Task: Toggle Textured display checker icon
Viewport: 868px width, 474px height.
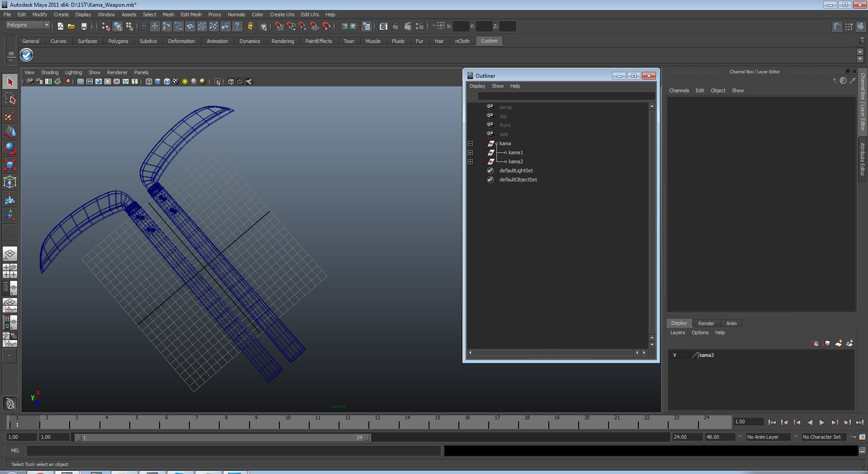Action: pos(175,81)
